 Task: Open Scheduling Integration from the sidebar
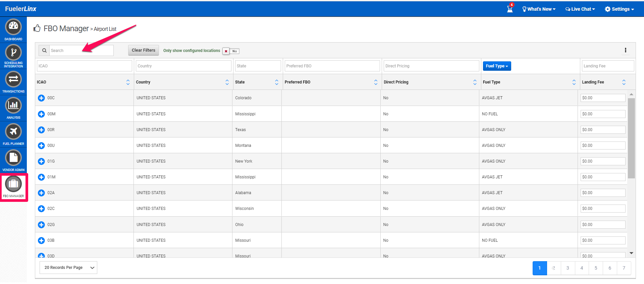tap(13, 53)
